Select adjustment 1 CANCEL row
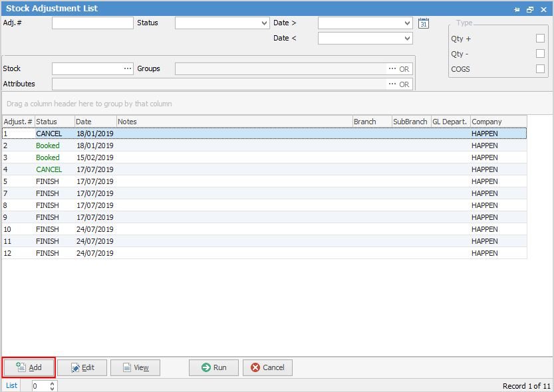This screenshot has width=554, height=392. pos(265,134)
